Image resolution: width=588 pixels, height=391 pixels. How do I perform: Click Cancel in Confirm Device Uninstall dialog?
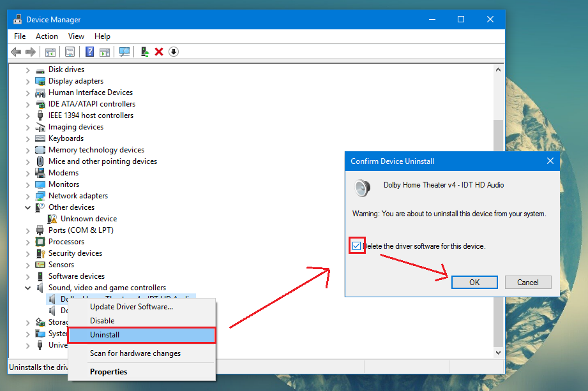pyautogui.click(x=528, y=283)
